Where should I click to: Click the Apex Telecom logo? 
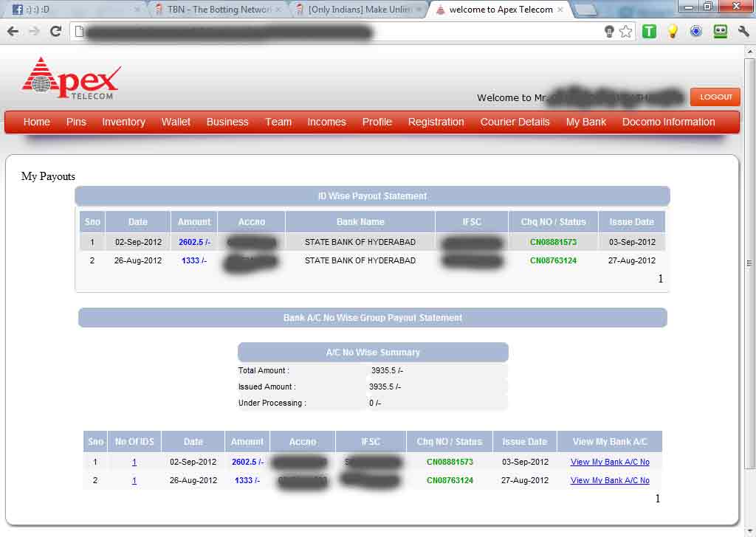click(71, 79)
